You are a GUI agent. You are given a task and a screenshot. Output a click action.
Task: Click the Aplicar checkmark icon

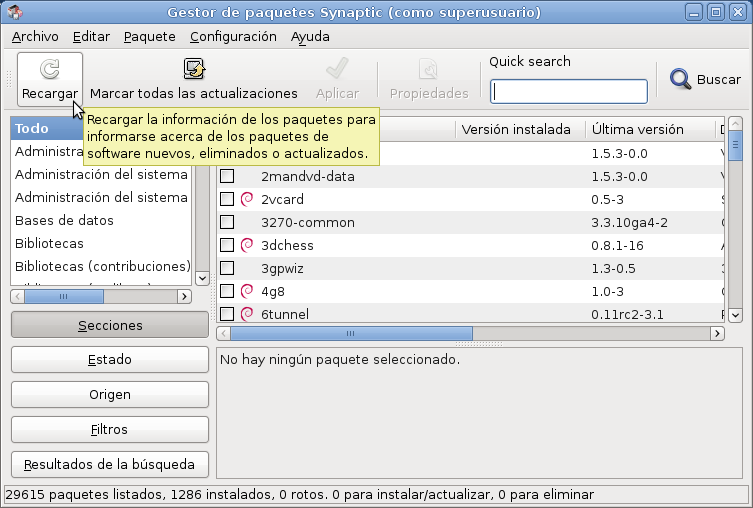pos(337,69)
